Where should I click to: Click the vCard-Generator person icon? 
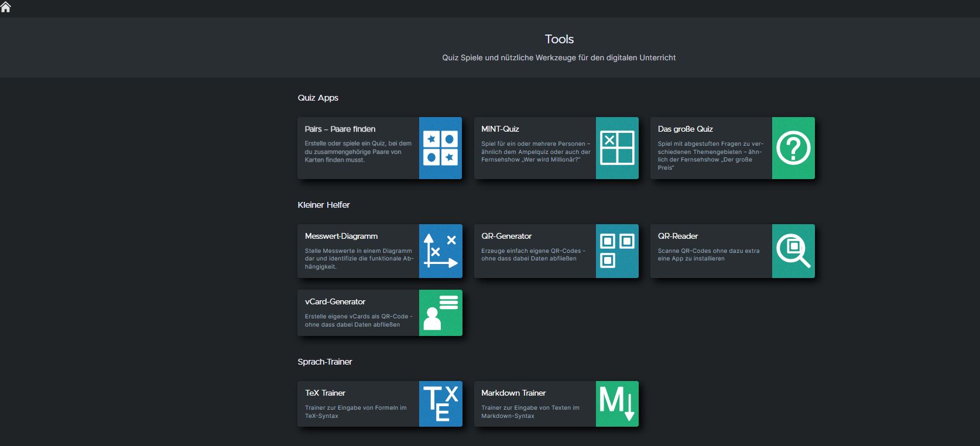click(440, 313)
